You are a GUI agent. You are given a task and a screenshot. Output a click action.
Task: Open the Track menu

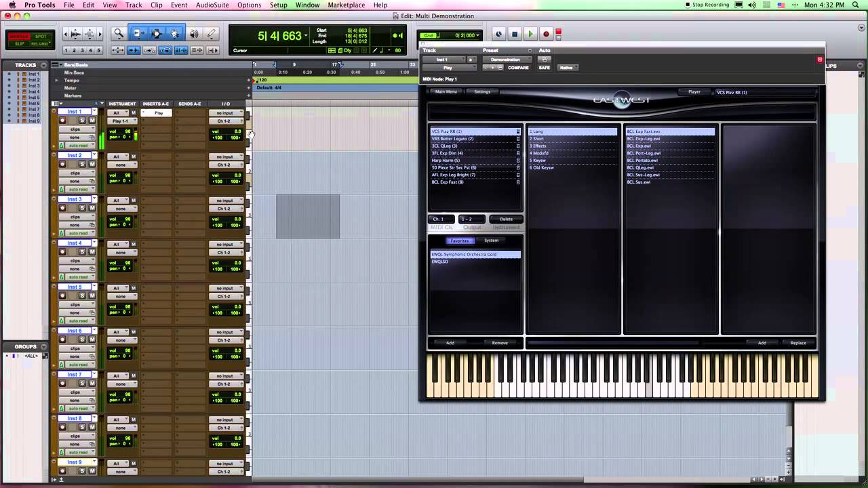[x=134, y=5]
